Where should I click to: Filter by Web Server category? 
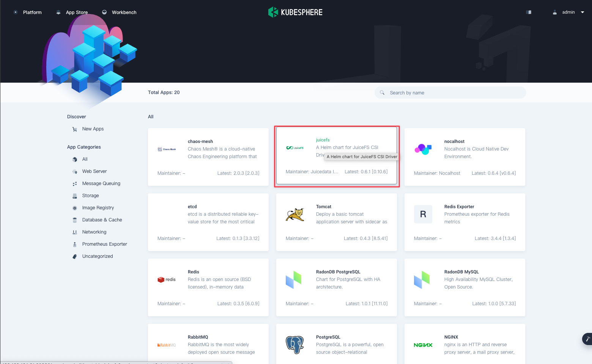click(x=94, y=171)
